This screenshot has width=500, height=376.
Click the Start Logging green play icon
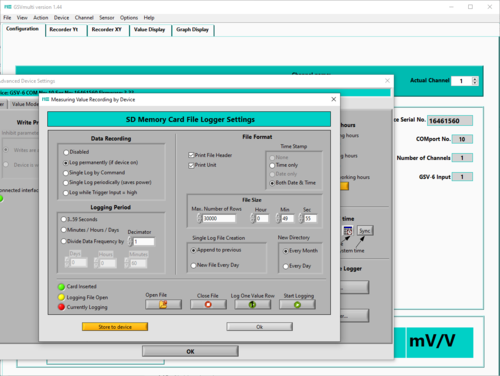297,304
